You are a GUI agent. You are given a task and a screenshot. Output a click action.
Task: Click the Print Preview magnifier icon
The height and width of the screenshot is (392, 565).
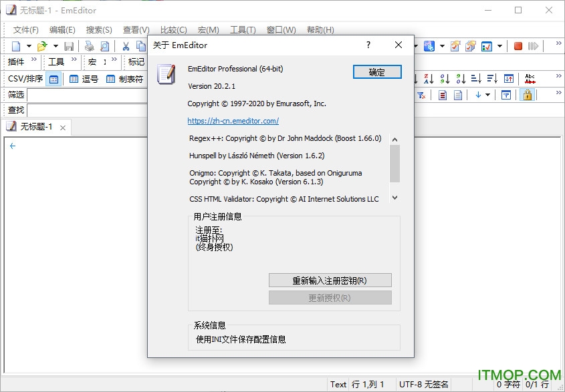pos(104,46)
